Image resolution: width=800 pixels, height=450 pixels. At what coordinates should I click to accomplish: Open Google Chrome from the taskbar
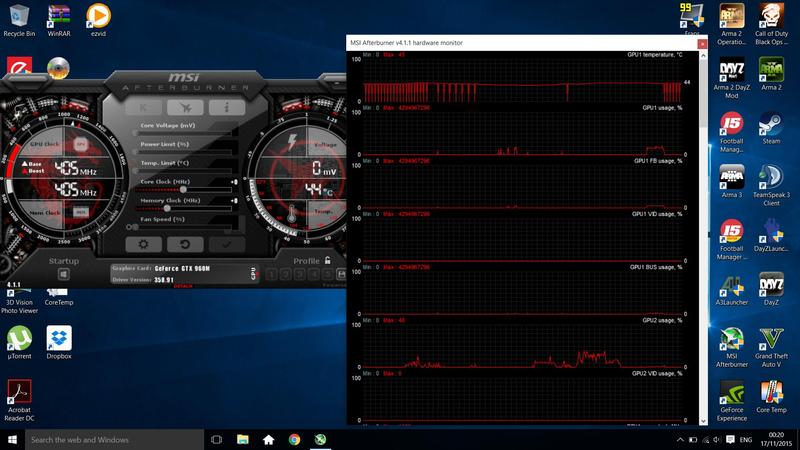tap(294, 439)
